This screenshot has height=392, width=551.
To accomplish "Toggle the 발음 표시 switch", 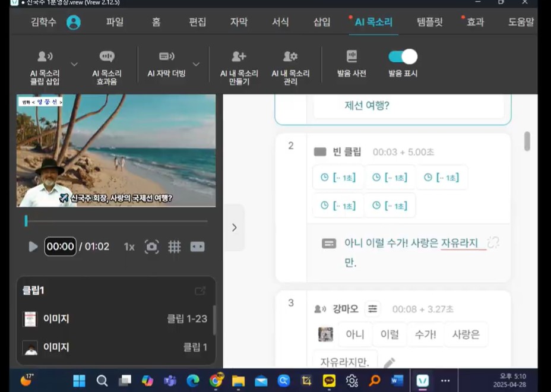I will point(403,56).
